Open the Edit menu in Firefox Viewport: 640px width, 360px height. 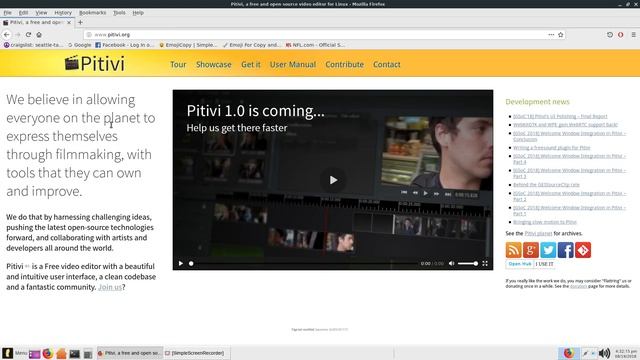click(x=23, y=13)
